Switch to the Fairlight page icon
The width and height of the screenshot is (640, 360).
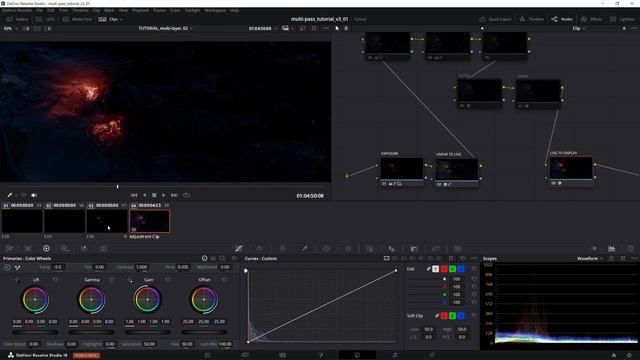click(x=395, y=355)
